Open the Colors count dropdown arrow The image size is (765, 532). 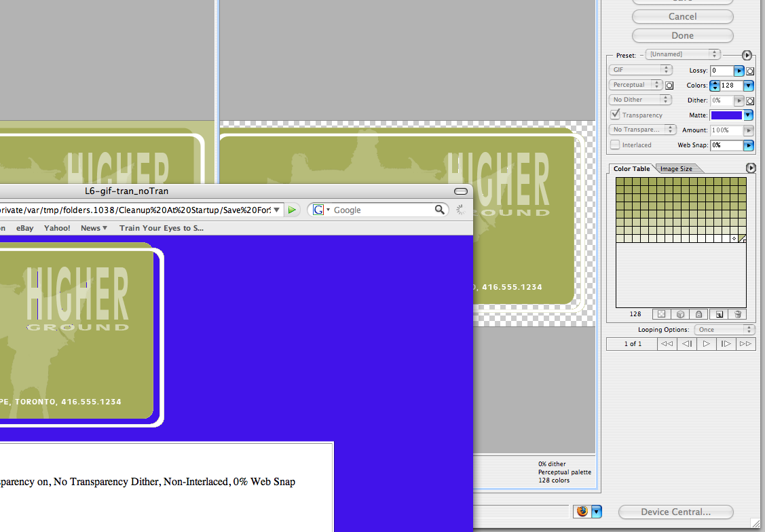748,85
